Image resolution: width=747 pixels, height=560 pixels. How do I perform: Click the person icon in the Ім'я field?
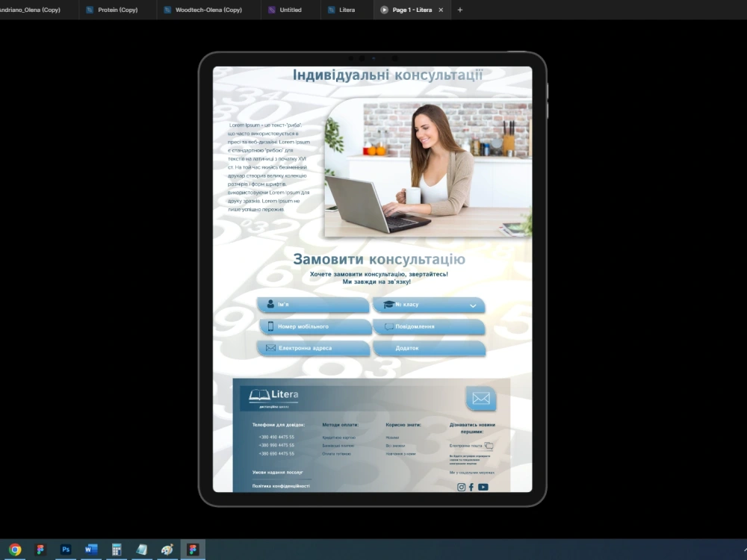coord(270,304)
